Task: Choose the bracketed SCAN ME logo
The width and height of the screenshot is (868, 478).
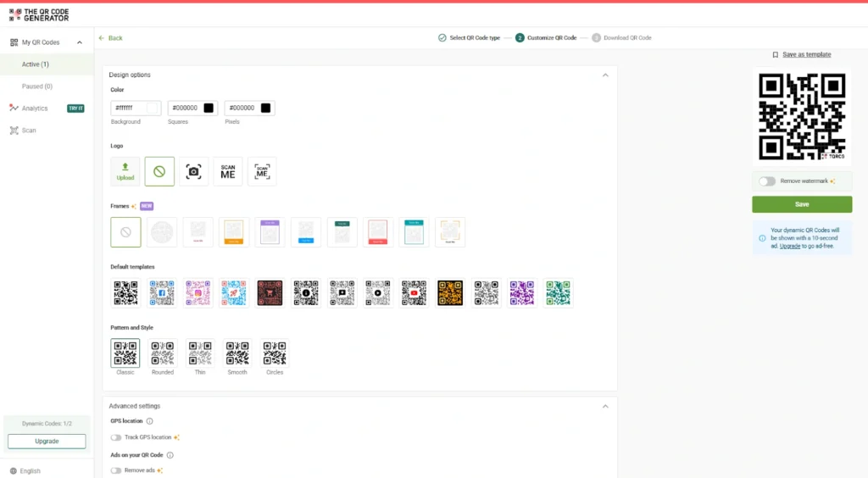Action: 262,171
